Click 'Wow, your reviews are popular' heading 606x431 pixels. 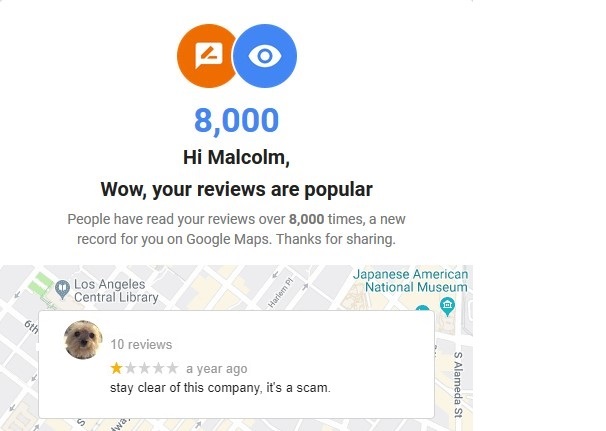coord(237,189)
